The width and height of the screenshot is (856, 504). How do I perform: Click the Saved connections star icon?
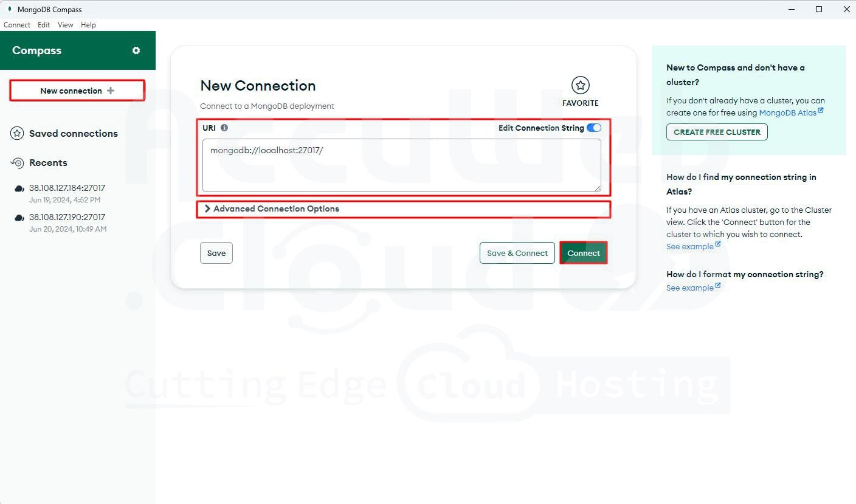[x=17, y=133]
